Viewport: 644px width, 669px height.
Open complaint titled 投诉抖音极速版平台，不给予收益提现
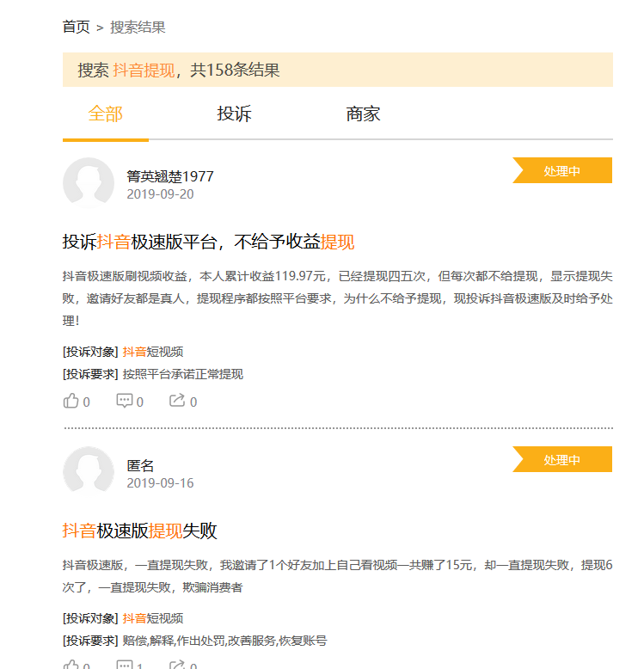point(209,242)
